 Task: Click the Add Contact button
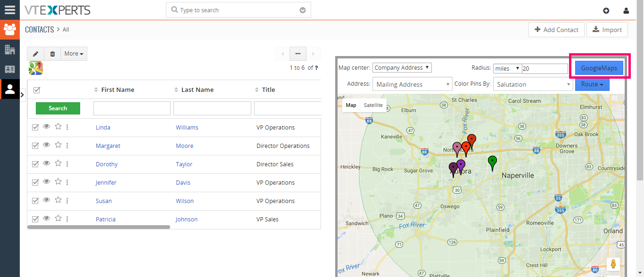[556, 30]
